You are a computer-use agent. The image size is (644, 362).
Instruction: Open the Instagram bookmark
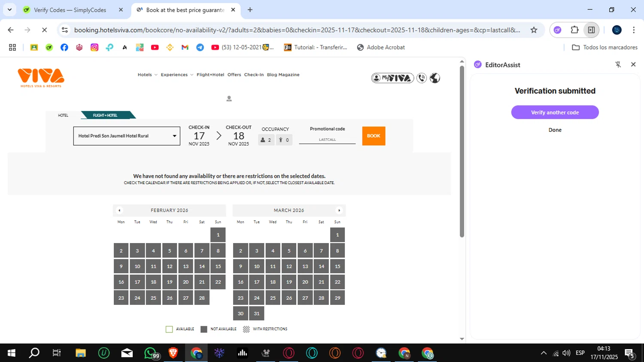tap(94, 47)
